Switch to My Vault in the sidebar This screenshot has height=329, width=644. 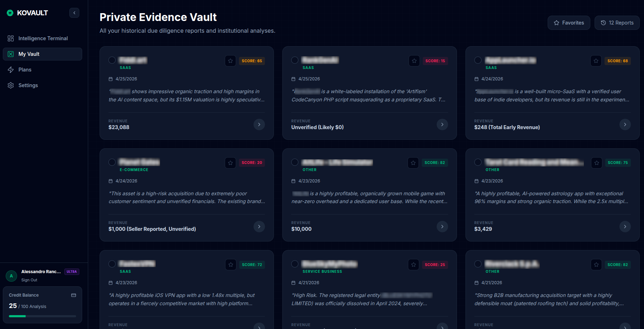coord(30,54)
